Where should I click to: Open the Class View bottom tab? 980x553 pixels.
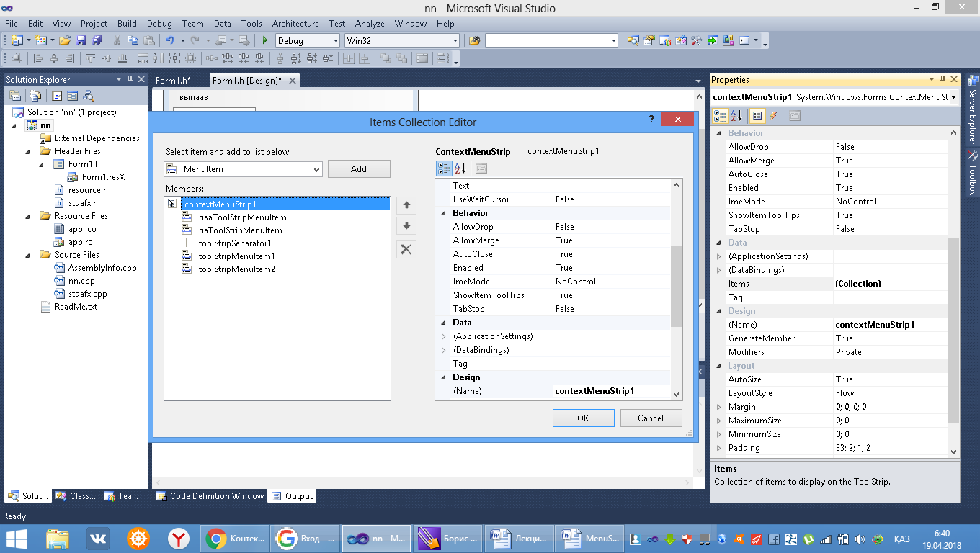coord(76,496)
